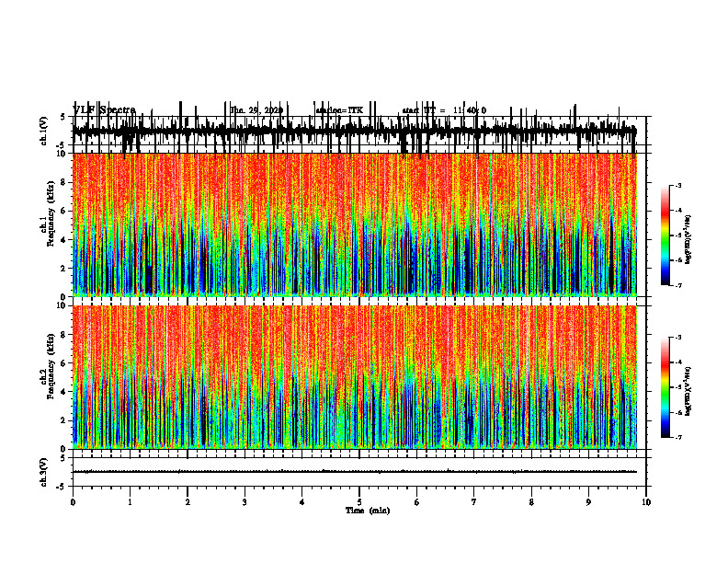Click the "-7" tick on the ch.1 colorbar

(678, 285)
